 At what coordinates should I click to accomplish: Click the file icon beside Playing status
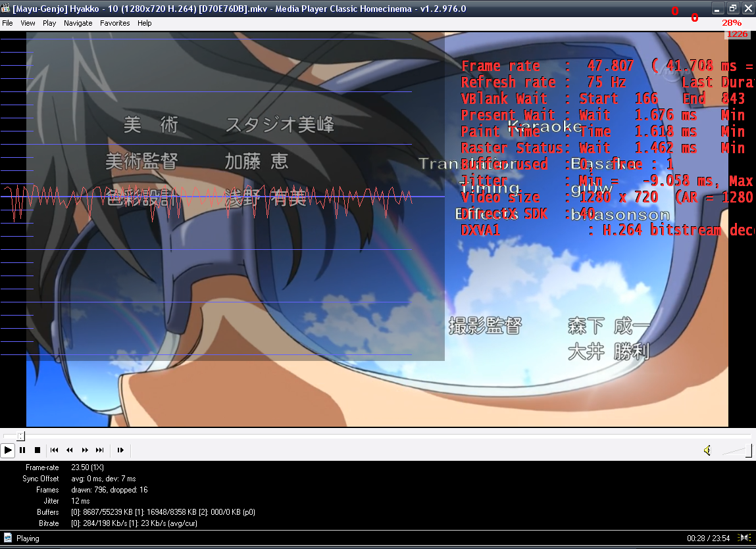(8, 538)
